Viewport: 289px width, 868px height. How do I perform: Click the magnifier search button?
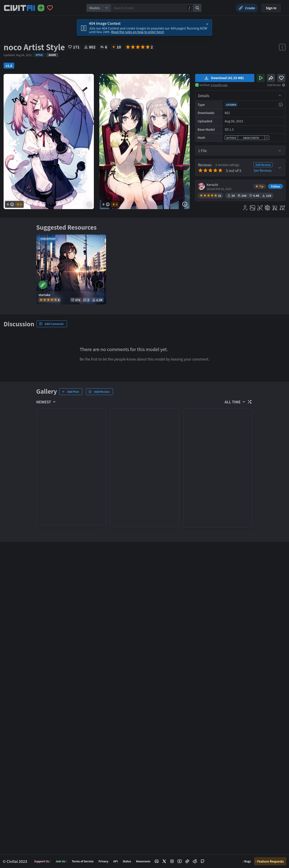coord(197,8)
